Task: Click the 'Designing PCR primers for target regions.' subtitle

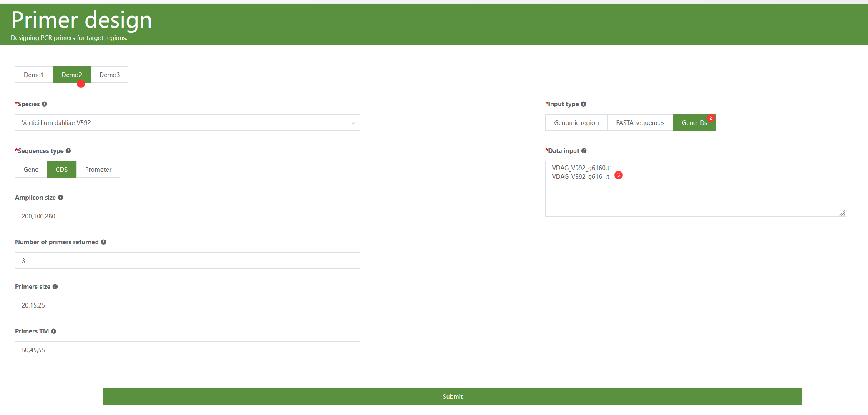Action: pos(69,38)
